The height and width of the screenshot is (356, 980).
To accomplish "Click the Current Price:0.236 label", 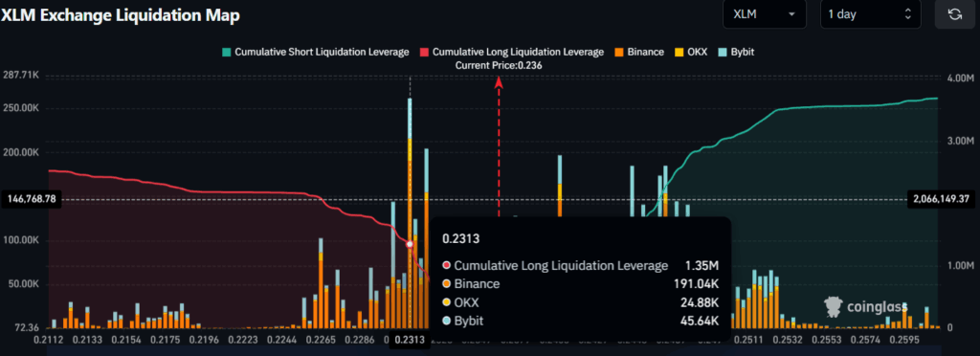I will pos(499,66).
